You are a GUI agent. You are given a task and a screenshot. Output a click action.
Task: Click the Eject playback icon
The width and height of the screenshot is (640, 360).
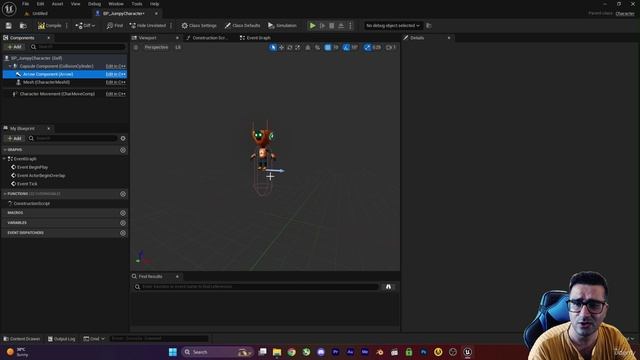pyautogui.click(x=341, y=26)
